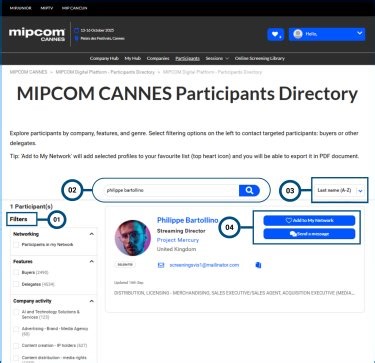Open the Project Mercury company link
The image size is (375, 363).
tap(178, 240)
